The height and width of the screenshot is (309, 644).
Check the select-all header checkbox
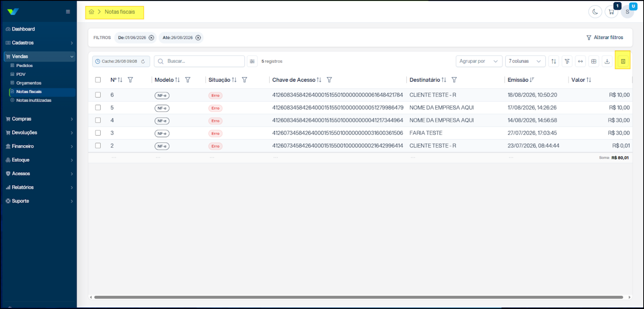pos(98,80)
